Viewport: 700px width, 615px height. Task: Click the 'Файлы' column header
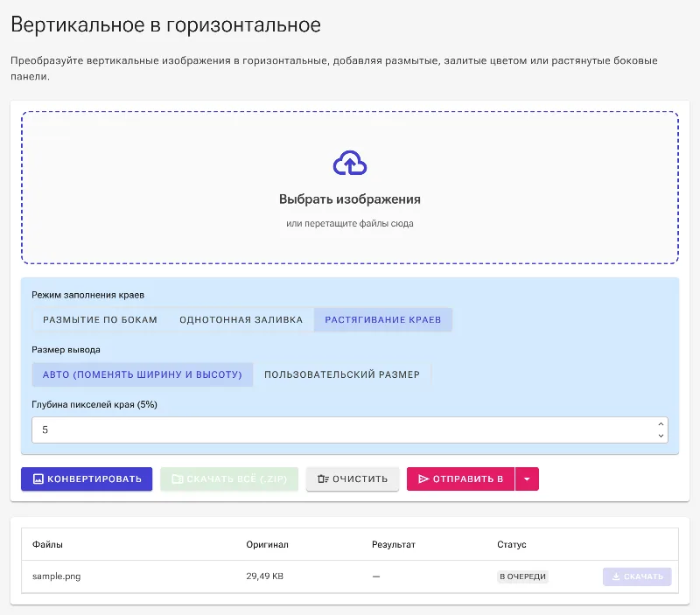coord(47,544)
